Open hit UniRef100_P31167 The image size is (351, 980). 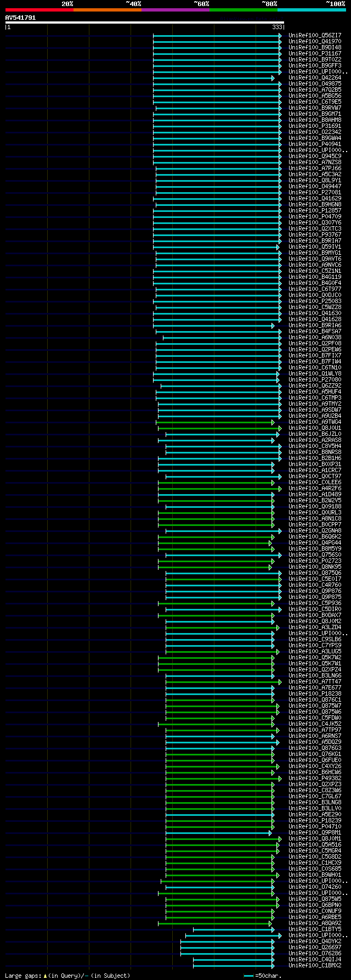point(315,53)
